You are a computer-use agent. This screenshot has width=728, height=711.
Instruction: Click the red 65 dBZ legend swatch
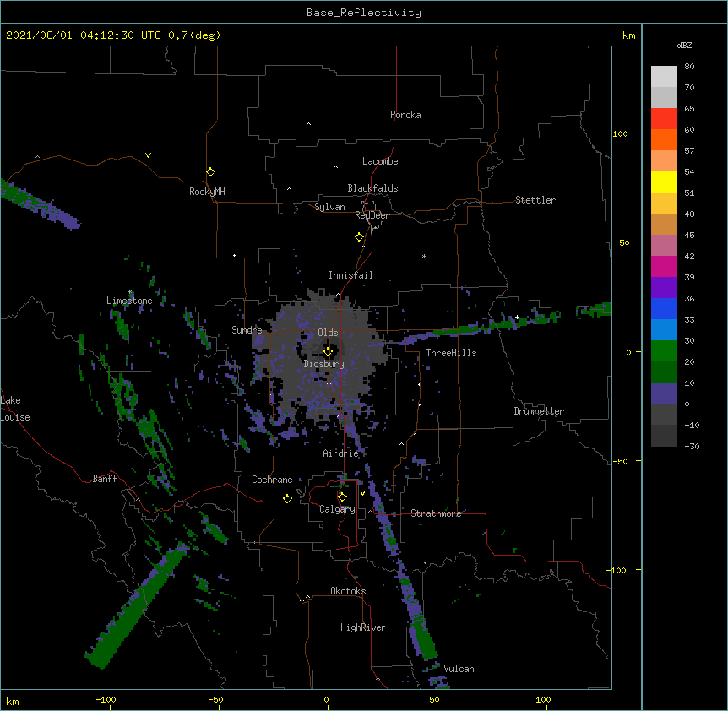click(664, 119)
